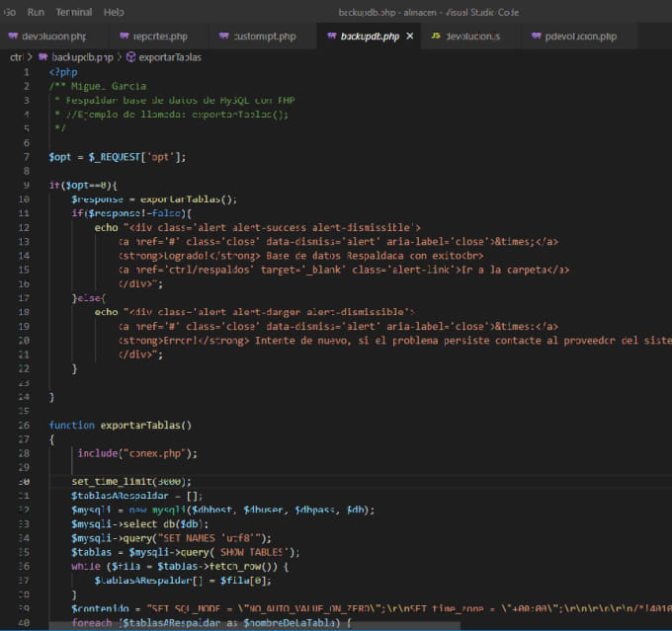Click line number 7 in the gutter

pos(26,157)
